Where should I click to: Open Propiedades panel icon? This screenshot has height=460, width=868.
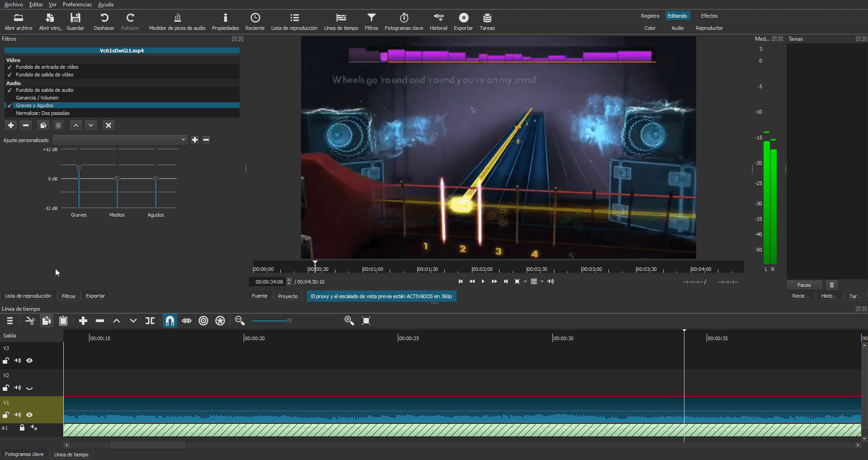[x=225, y=21]
